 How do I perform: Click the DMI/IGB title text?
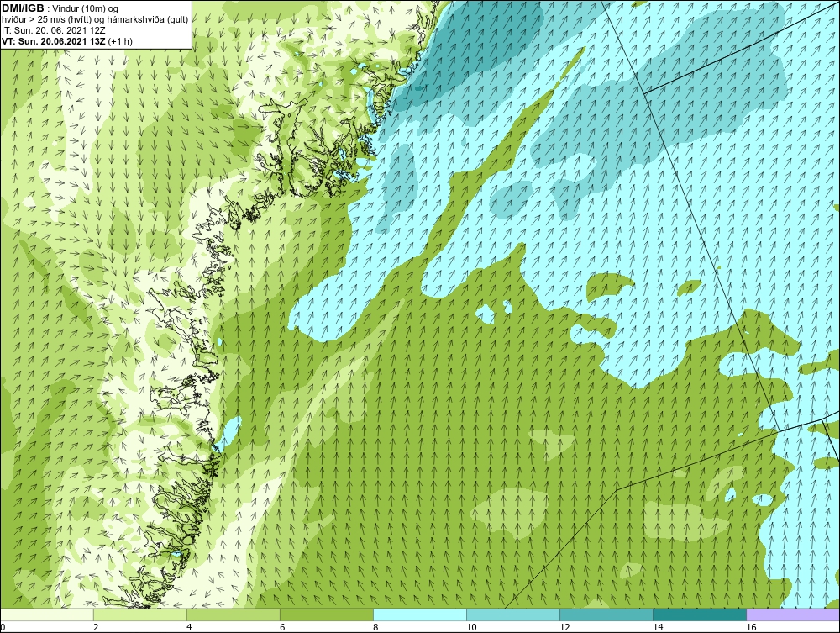[x=23, y=8]
